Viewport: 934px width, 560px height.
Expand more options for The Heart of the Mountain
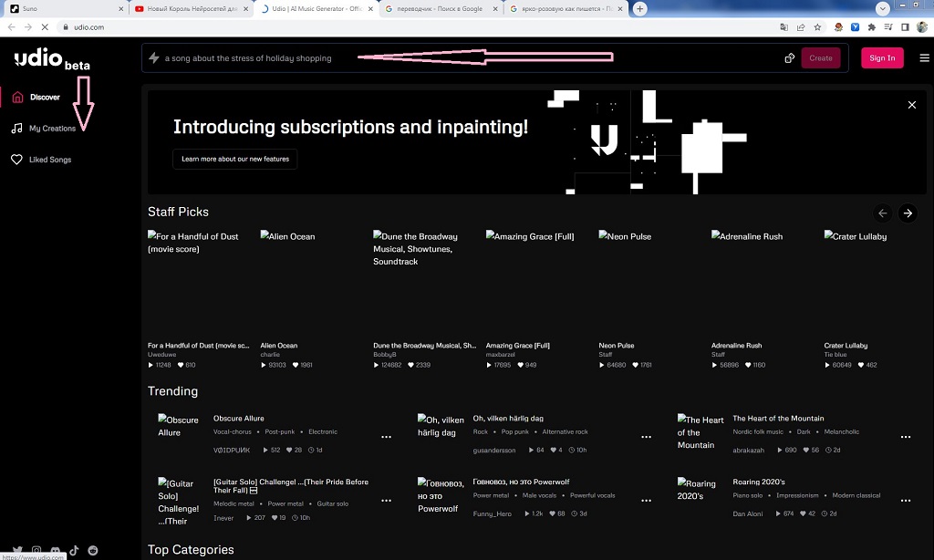pos(906,437)
